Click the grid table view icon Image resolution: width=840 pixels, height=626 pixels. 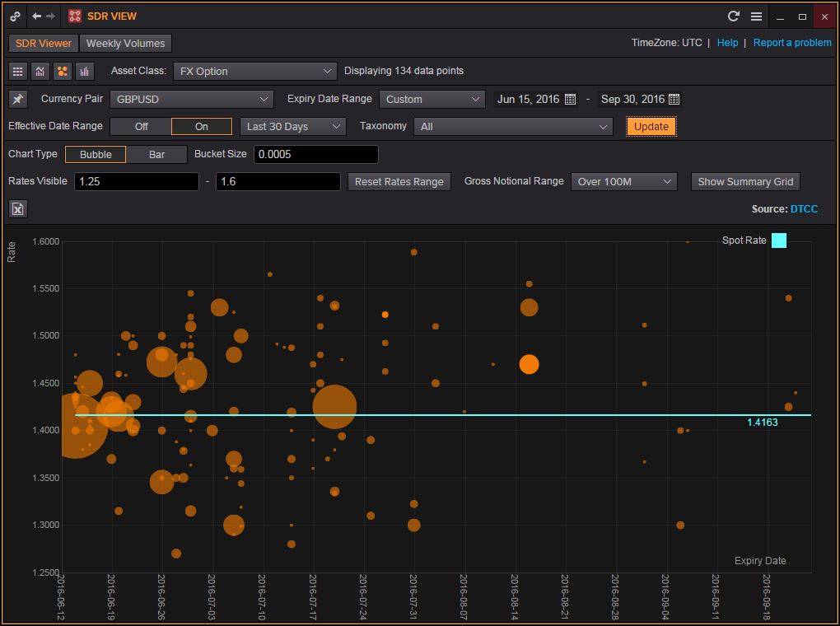pyautogui.click(x=18, y=72)
